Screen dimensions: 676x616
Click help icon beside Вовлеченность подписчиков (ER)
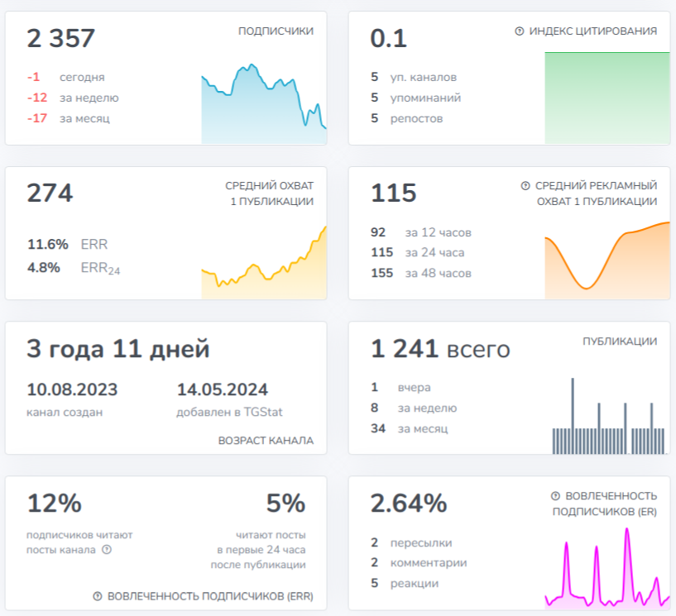(555, 496)
